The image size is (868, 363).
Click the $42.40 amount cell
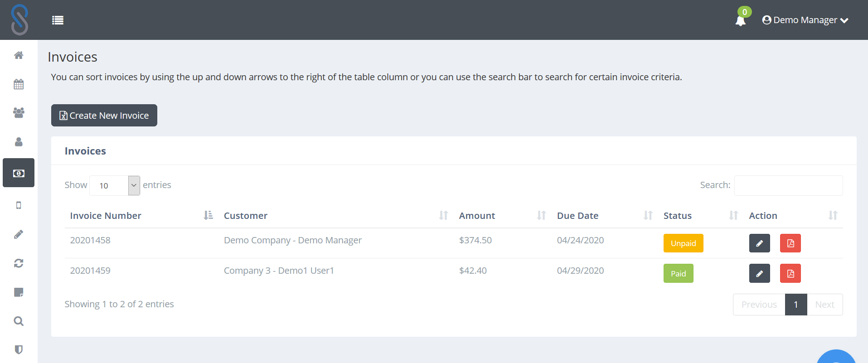click(x=473, y=271)
